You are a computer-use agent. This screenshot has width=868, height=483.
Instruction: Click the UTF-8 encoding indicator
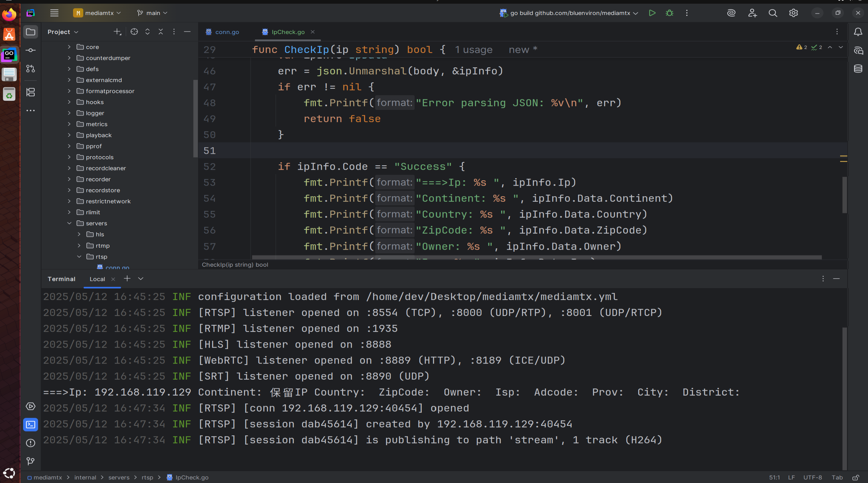pos(812,478)
